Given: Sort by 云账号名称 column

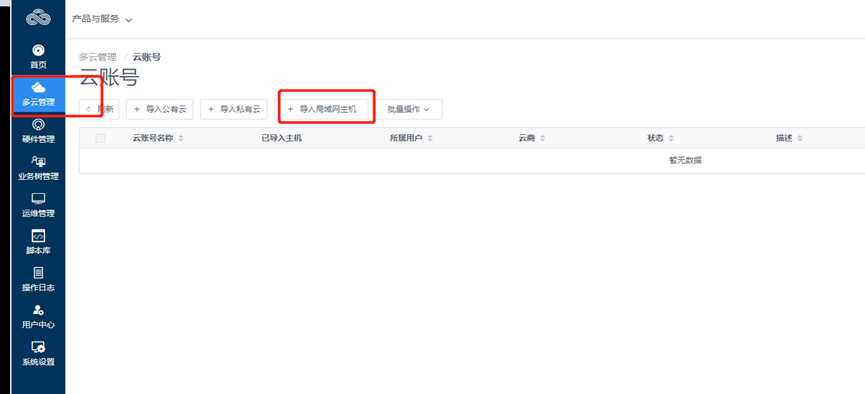Looking at the screenshot, I should pyautogui.click(x=158, y=139).
